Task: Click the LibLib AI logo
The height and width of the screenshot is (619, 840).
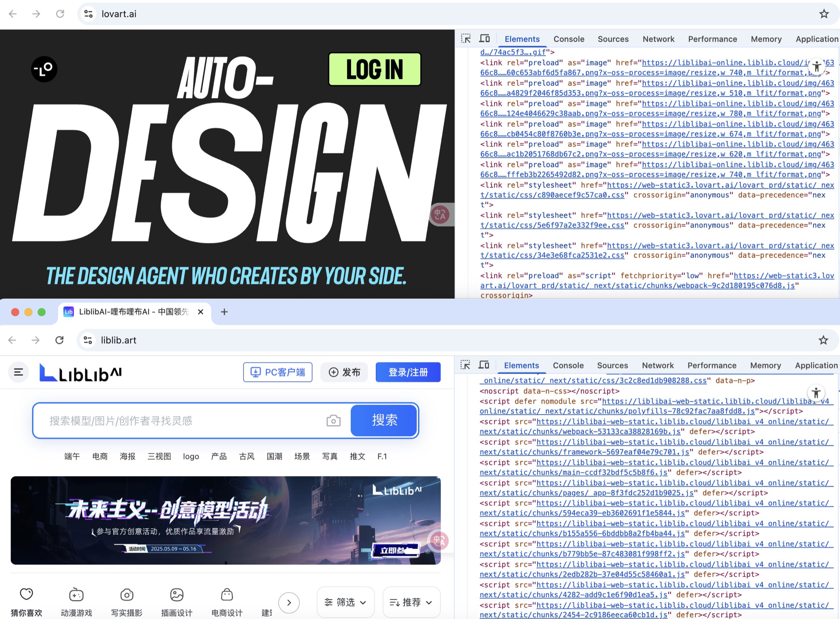Action: tap(81, 372)
